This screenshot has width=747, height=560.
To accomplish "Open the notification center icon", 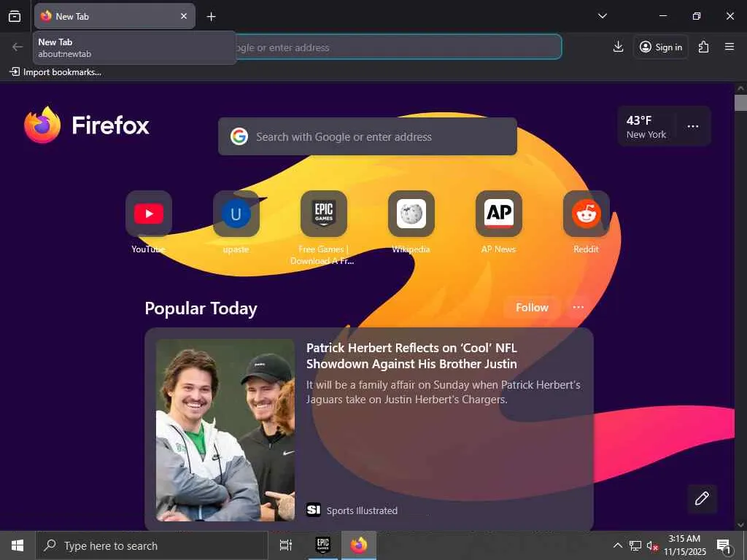I will click(724, 545).
